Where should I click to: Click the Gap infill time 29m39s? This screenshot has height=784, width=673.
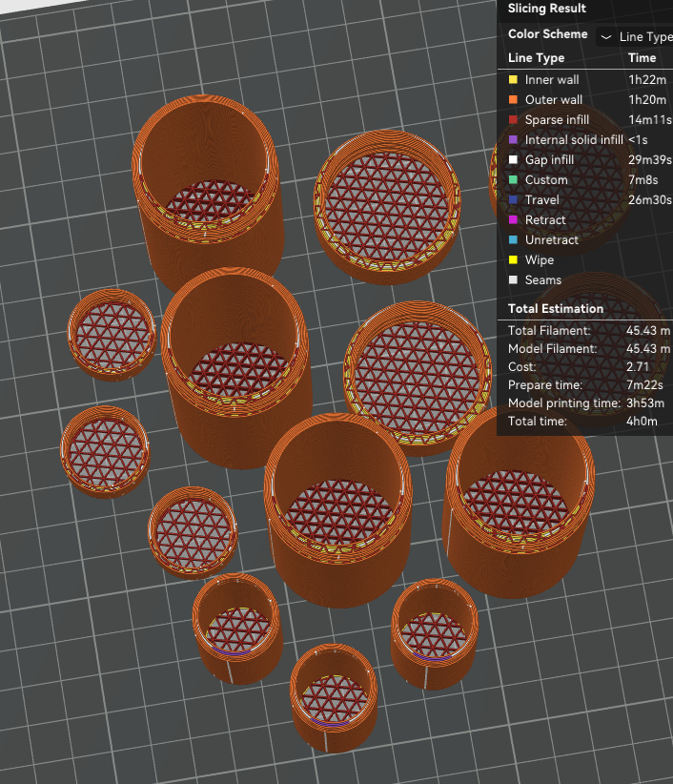[x=650, y=159]
